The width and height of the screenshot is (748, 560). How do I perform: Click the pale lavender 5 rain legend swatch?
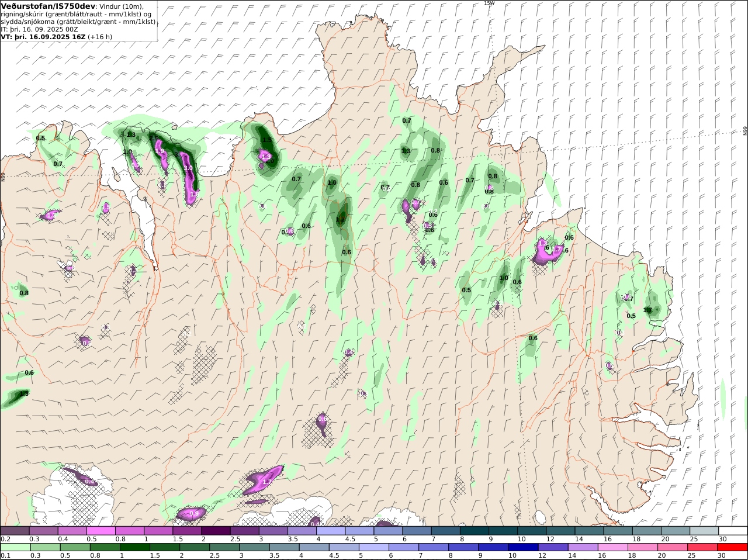pos(374,547)
